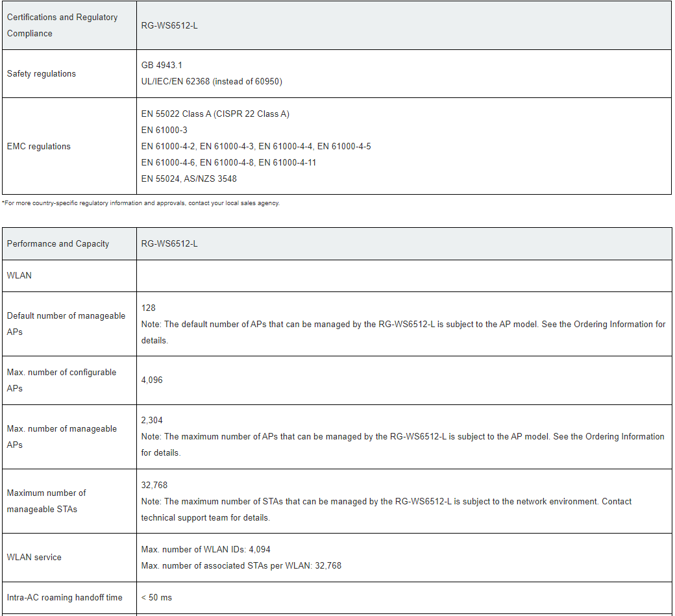Select "Max. number of WLAN IDs: 4,094"
Screen dimensions: 675x616
click(206, 550)
